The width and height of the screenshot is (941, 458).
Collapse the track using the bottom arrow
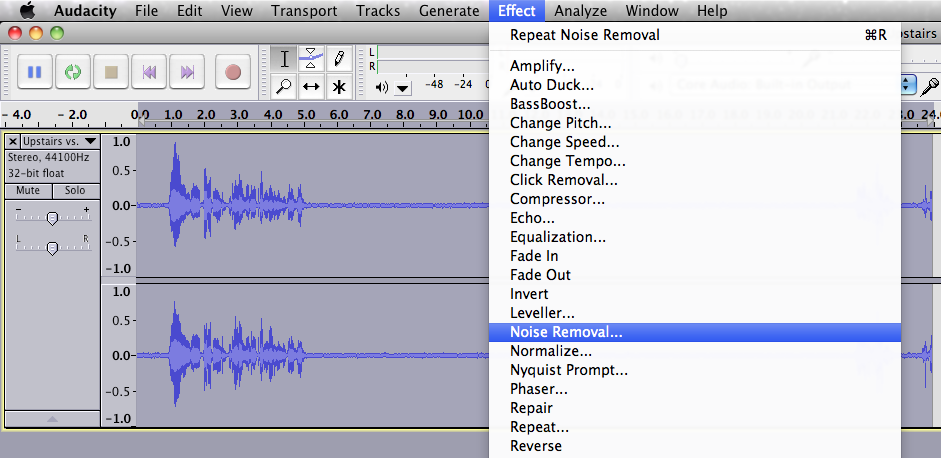pyautogui.click(x=52, y=418)
